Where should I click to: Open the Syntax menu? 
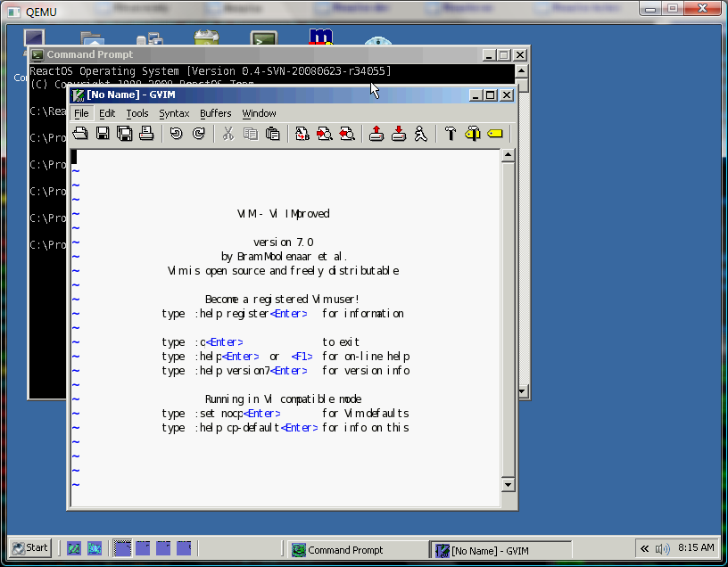(x=174, y=113)
